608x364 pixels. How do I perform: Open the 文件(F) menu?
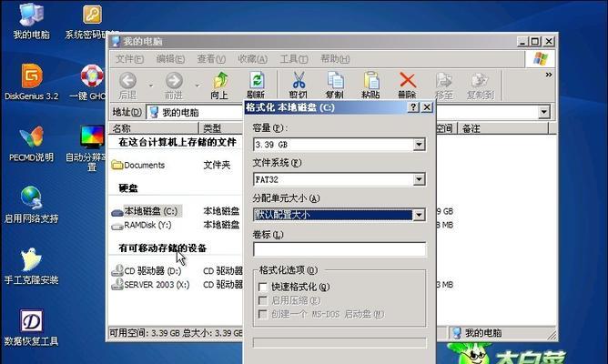[129, 59]
